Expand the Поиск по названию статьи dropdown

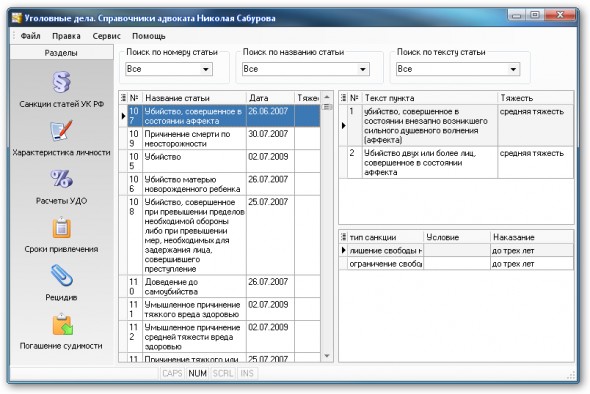click(363, 69)
